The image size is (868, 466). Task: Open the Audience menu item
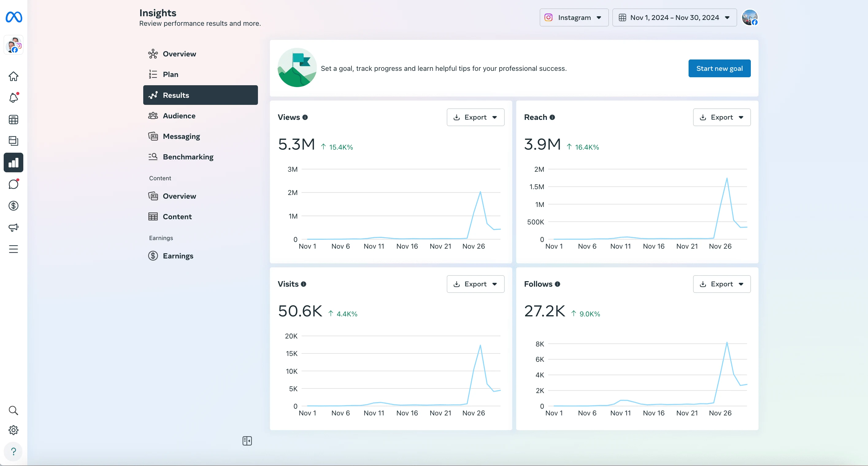click(201, 116)
